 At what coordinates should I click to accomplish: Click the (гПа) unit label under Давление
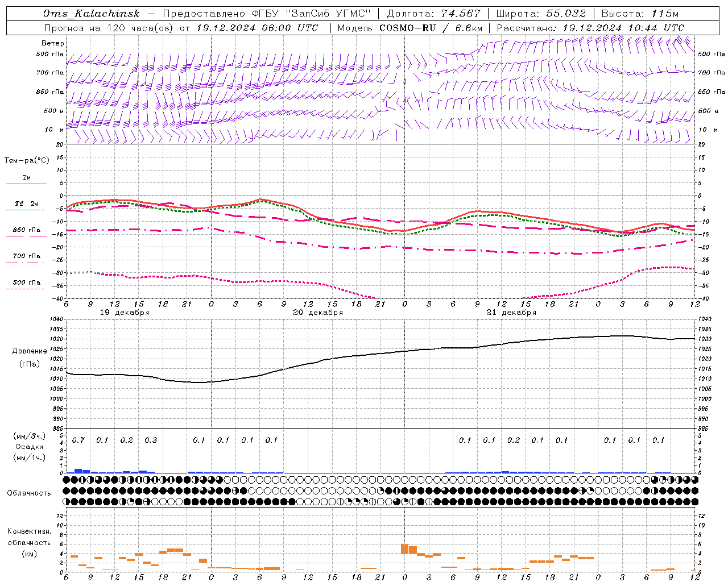click(x=30, y=364)
